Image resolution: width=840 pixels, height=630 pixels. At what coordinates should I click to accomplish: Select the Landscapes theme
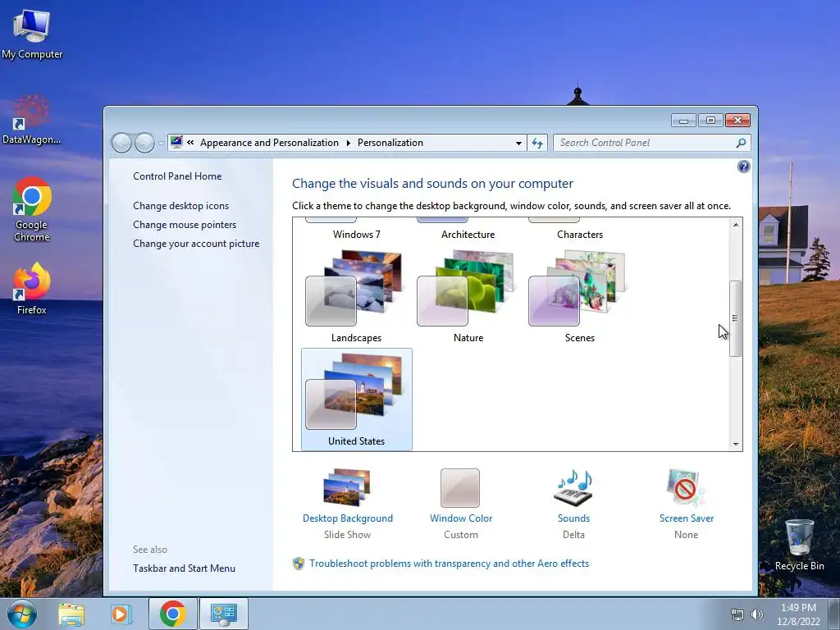click(x=356, y=297)
